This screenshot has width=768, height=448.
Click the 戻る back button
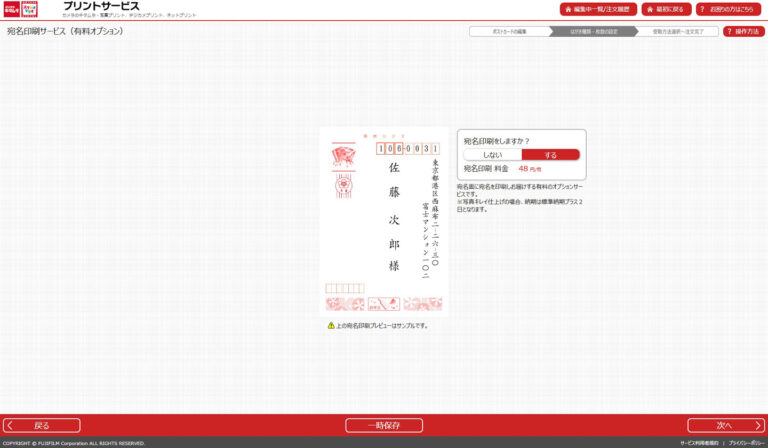click(x=42, y=425)
